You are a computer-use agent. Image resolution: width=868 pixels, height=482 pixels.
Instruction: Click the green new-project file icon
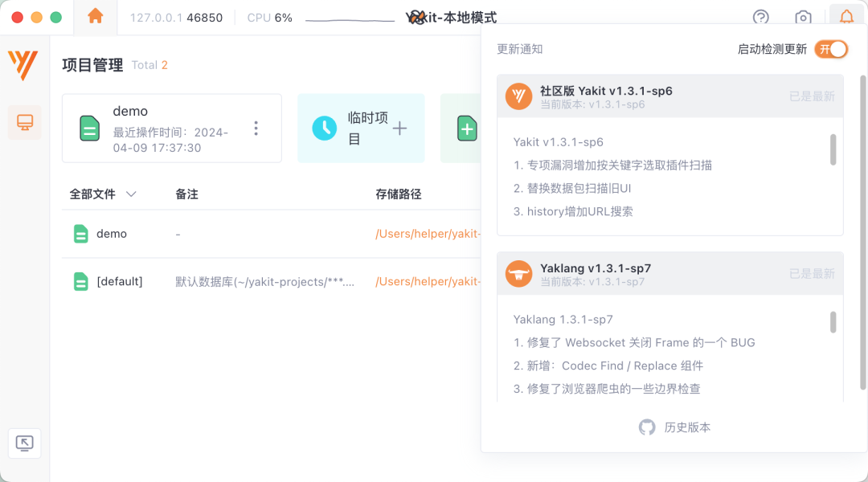tap(467, 129)
